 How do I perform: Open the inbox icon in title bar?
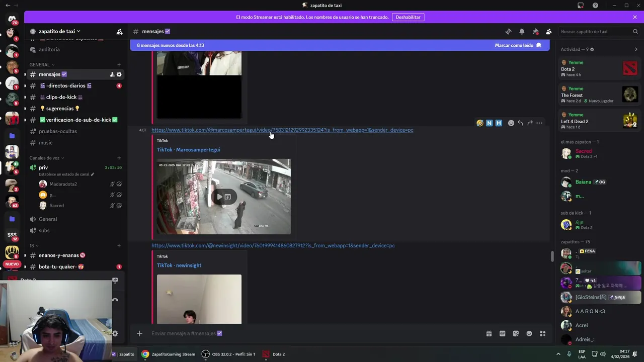581,6
